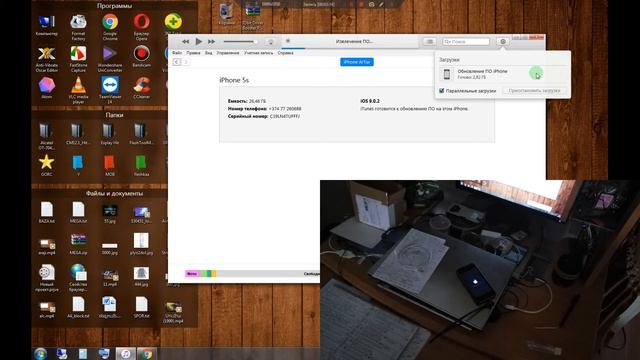Image resolution: width=640 pixels, height=360 pixels.
Task: Launch Google Chrome from the desktop shortcut
Action: coord(110,27)
